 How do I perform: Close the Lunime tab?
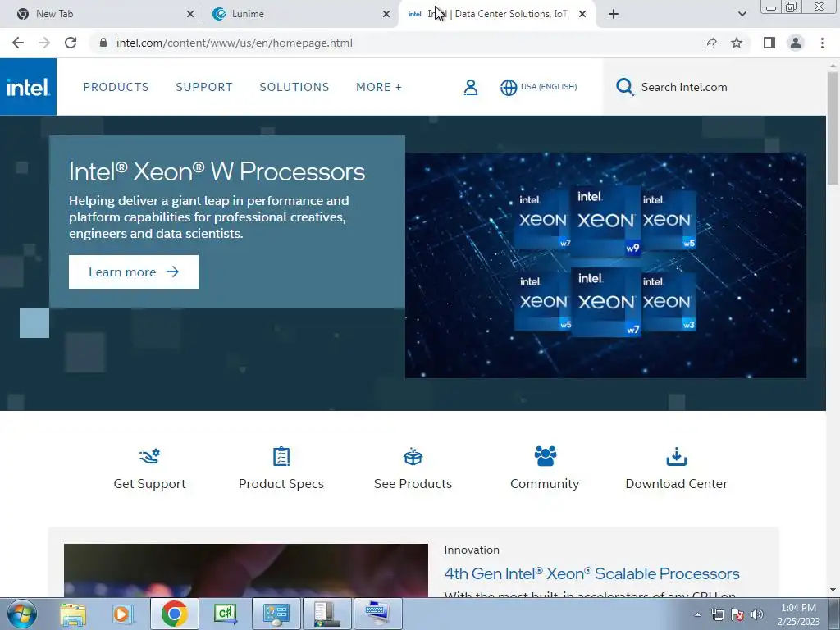[x=386, y=14]
